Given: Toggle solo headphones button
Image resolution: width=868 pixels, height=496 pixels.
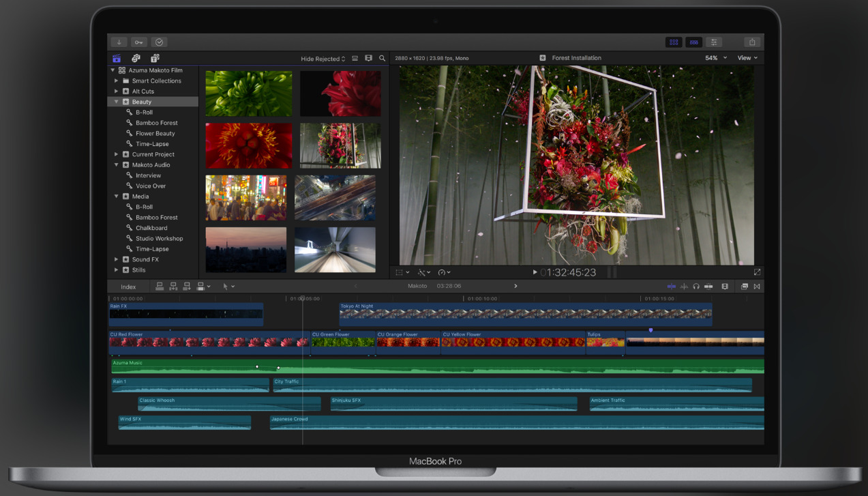Looking at the screenshot, I should coord(696,287).
